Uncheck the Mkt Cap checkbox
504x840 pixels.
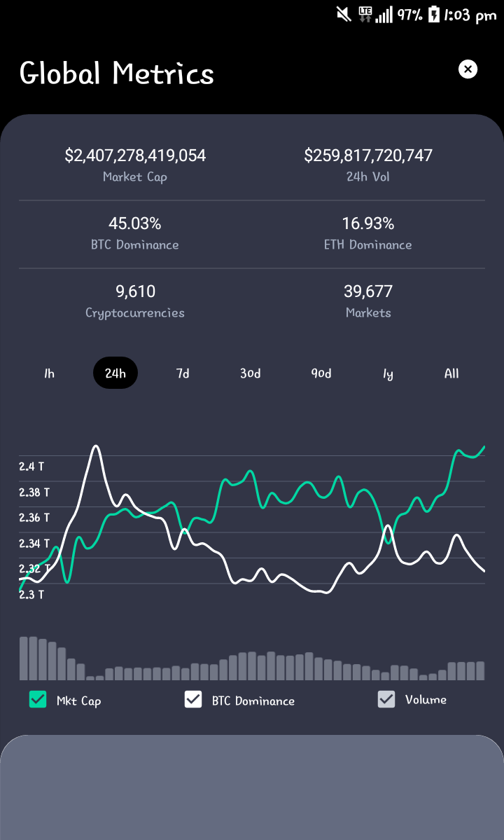coord(38,699)
